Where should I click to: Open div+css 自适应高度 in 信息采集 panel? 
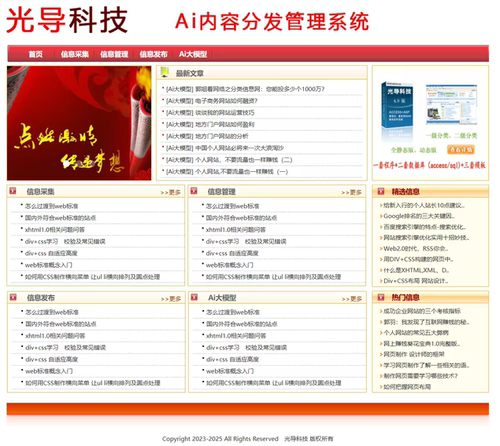pyautogui.click(x=51, y=253)
